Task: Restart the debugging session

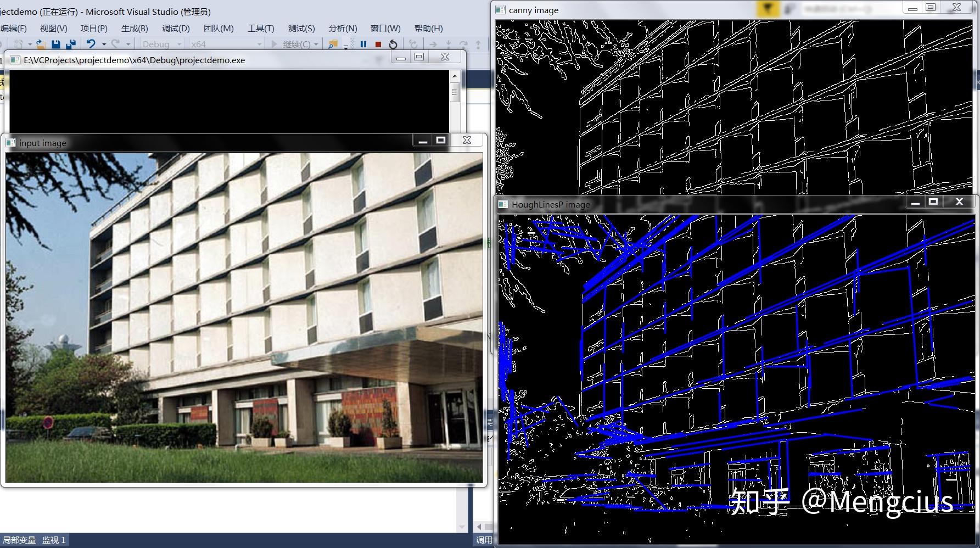Action: pos(393,44)
